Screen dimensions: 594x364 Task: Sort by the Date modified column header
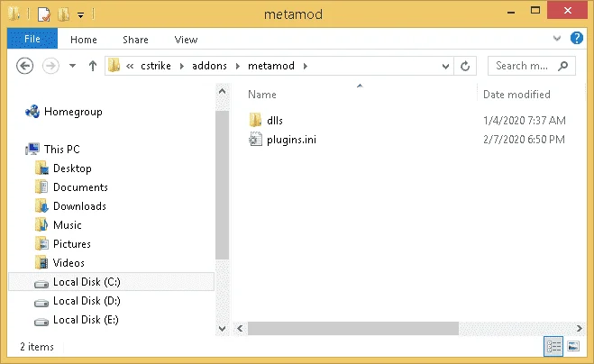(516, 95)
